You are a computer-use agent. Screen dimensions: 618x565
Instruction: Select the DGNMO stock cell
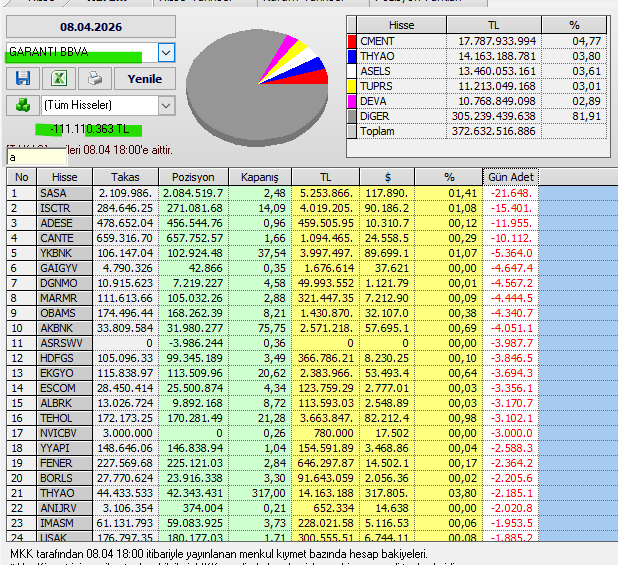(x=65, y=283)
